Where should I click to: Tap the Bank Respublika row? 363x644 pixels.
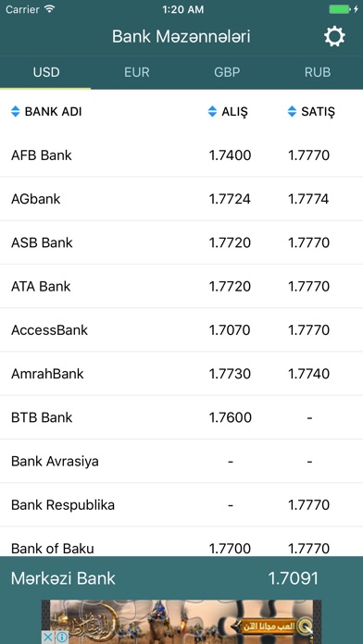pos(181,505)
